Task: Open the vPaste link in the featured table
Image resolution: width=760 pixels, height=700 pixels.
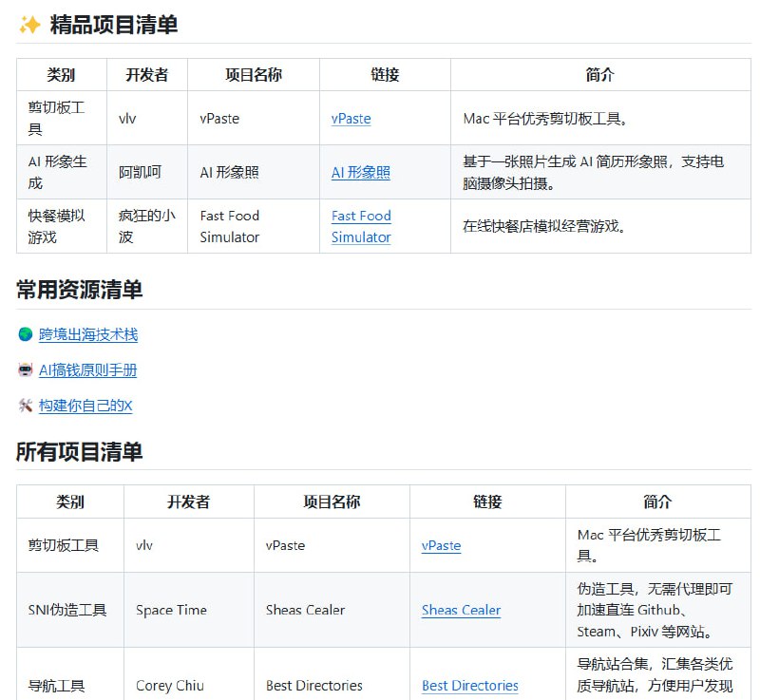Action: tap(350, 119)
